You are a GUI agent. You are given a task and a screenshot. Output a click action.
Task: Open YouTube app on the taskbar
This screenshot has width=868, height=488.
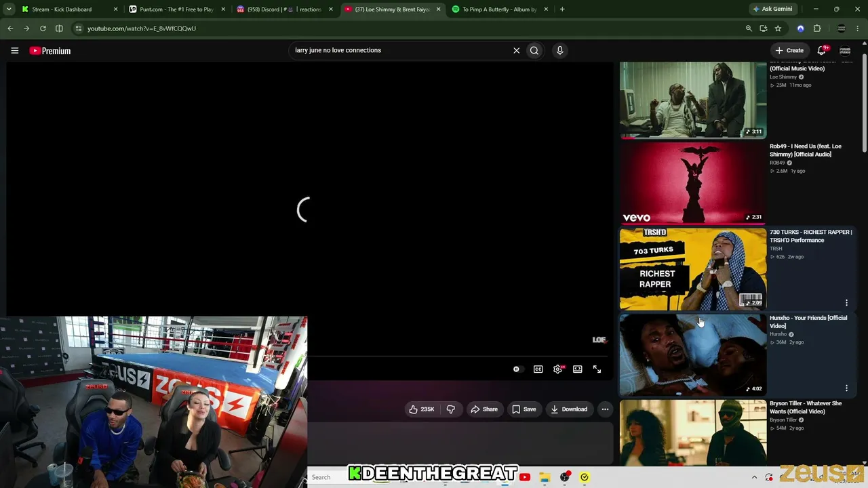tap(525, 477)
